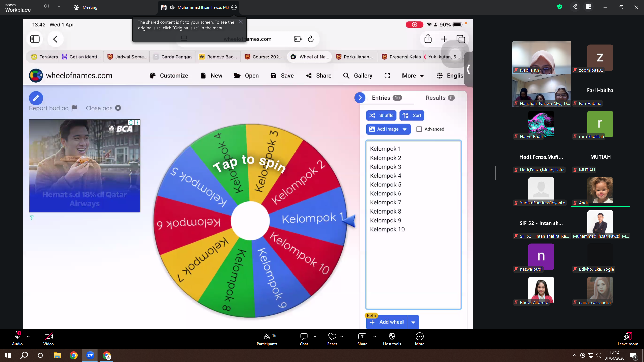The height and width of the screenshot is (362, 644).
Task: Click the Report bad ad link
Action: [x=53, y=108]
